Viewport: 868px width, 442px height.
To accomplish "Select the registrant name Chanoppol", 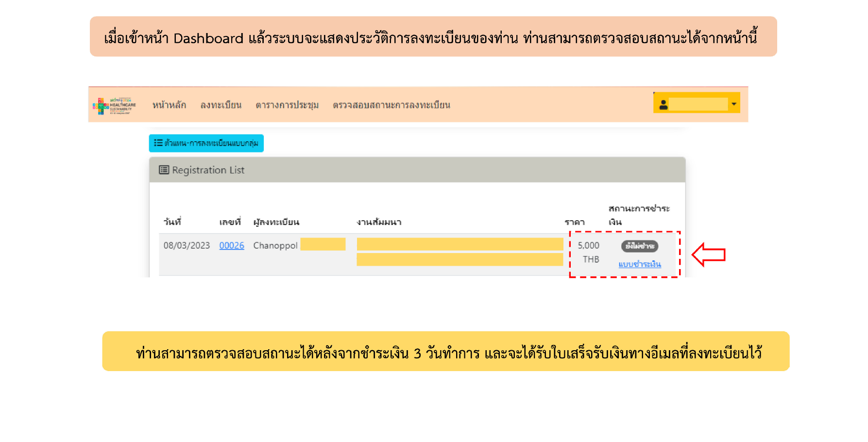I will 275,245.
